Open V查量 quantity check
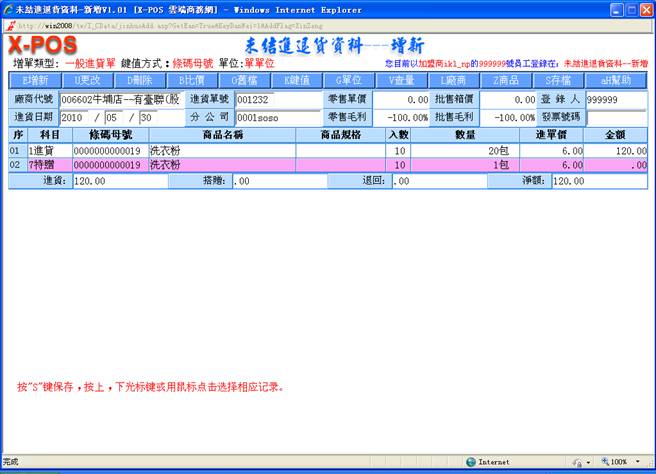This screenshot has width=656, height=474. pos(401,80)
